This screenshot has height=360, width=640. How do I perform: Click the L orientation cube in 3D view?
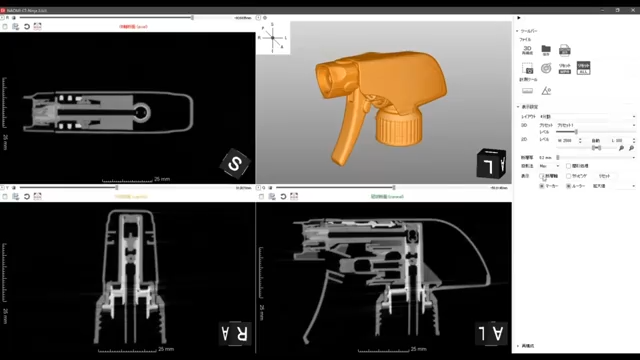[x=491, y=163]
